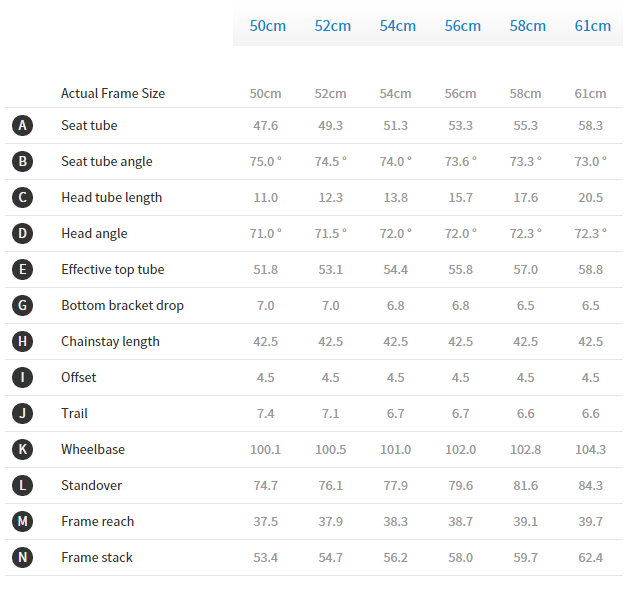Image resolution: width=627 pixels, height=591 pixels.
Task: Switch to the 58cm size tab
Action: [x=527, y=26]
